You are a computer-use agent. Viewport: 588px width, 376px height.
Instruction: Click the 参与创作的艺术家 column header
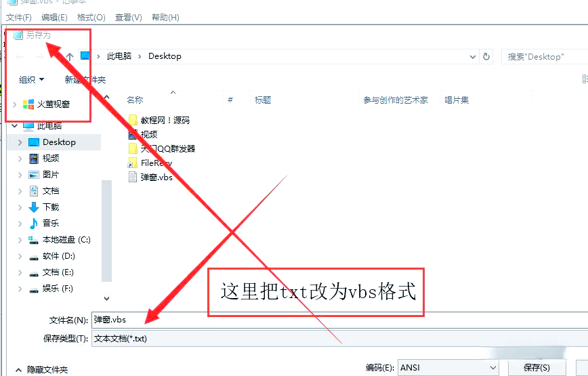(395, 100)
